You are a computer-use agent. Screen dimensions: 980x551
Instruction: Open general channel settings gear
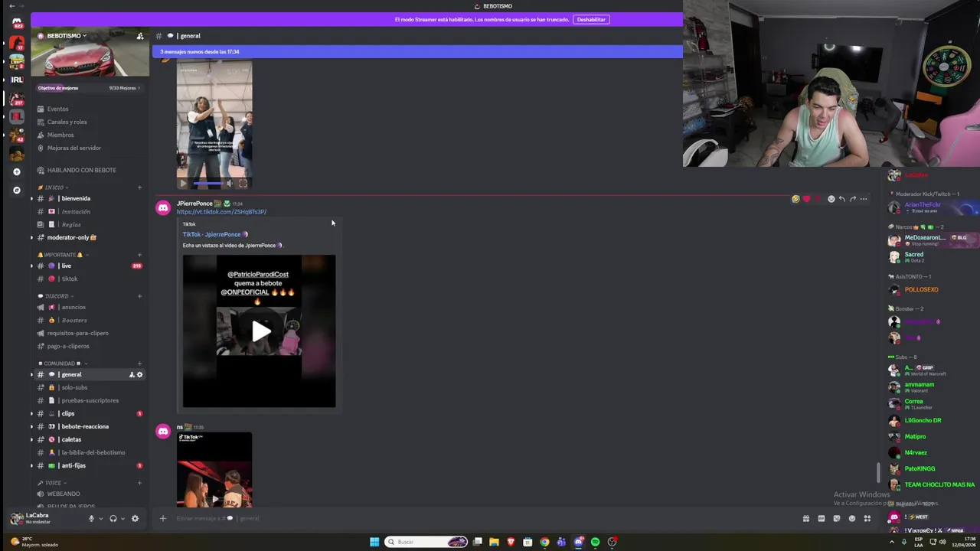[x=139, y=374]
